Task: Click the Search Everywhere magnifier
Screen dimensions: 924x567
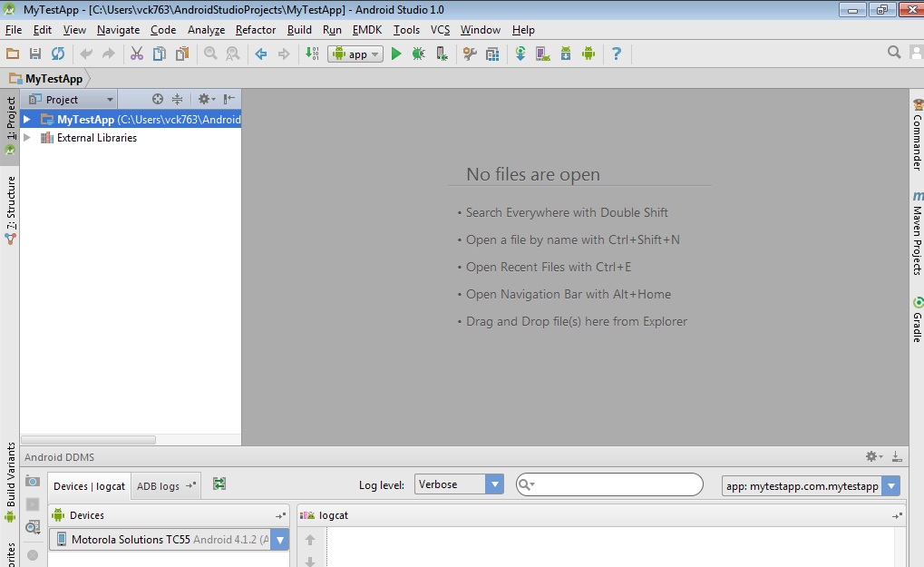Action: tap(894, 53)
